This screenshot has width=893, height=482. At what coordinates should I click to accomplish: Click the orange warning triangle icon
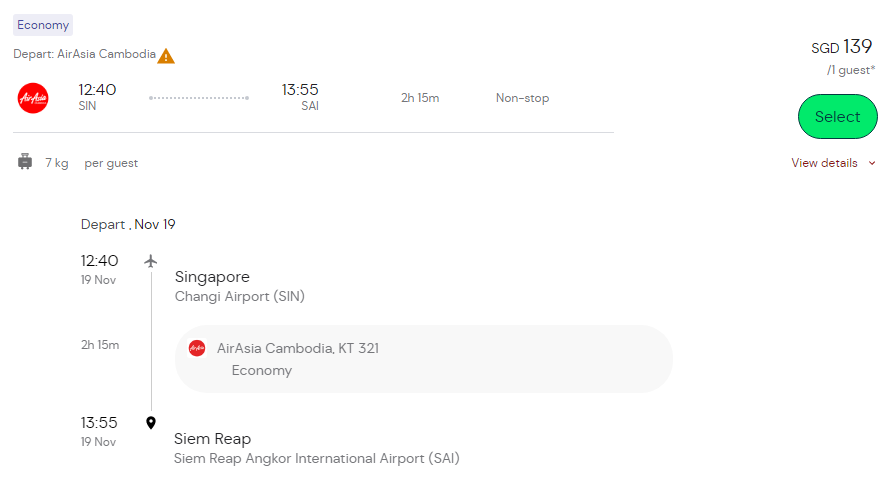coord(166,56)
